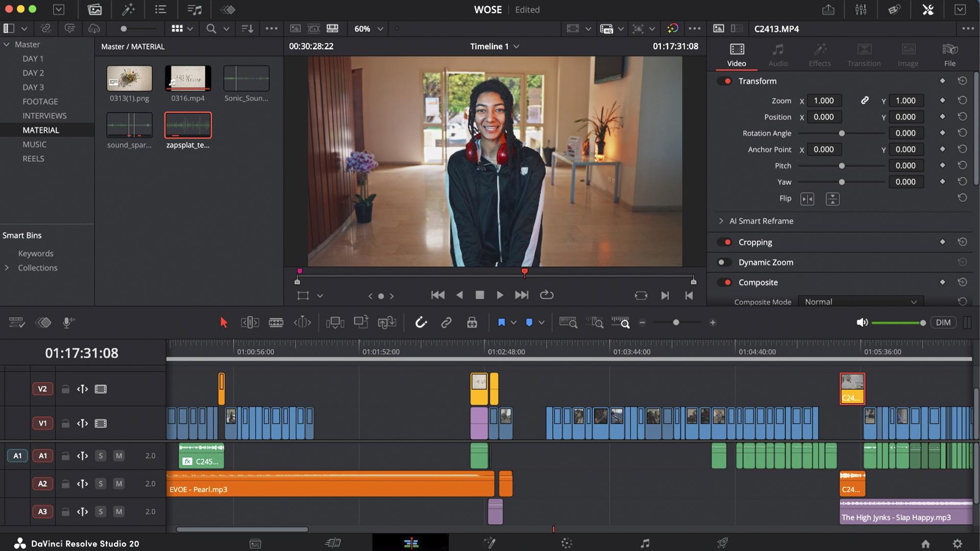The height and width of the screenshot is (551, 980).
Task: Open the Effects tab in Inspector
Action: click(820, 56)
